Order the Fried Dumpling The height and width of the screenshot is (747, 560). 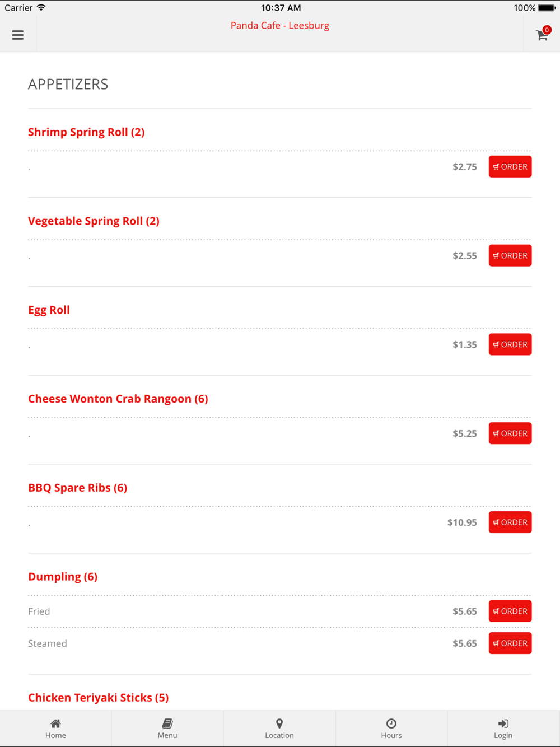pyautogui.click(x=510, y=611)
